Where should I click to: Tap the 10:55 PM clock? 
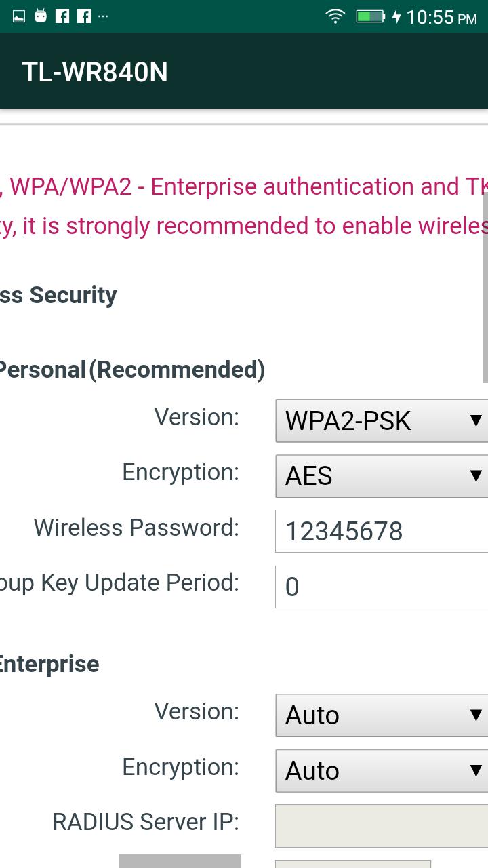441,17
